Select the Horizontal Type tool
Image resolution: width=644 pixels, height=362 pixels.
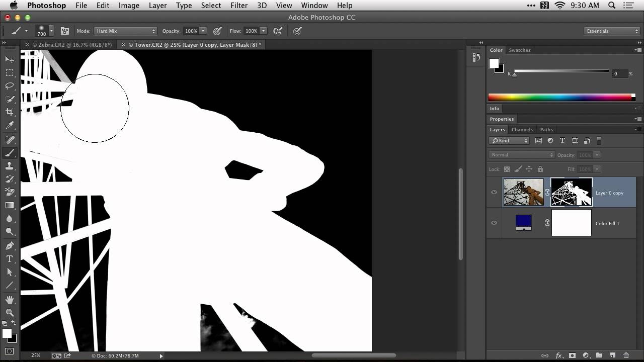pyautogui.click(x=10, y=259)
